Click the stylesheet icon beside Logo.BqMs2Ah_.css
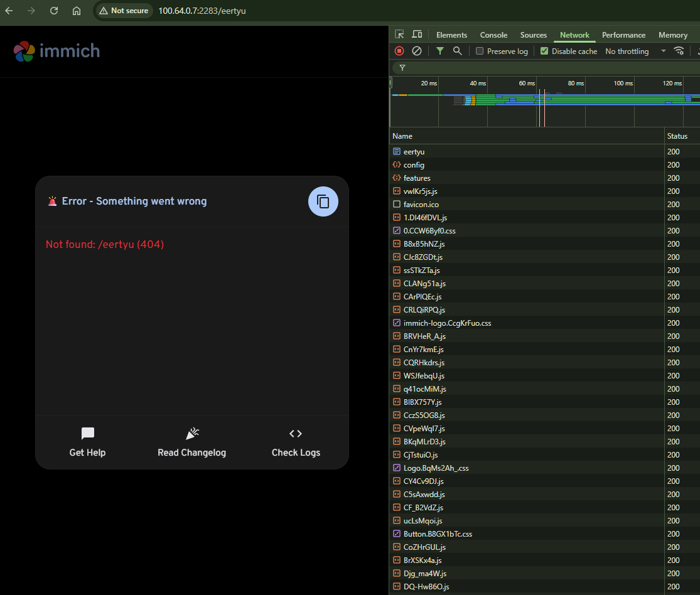The width and height of the screenshot is (700, 595). pos(396,468)
